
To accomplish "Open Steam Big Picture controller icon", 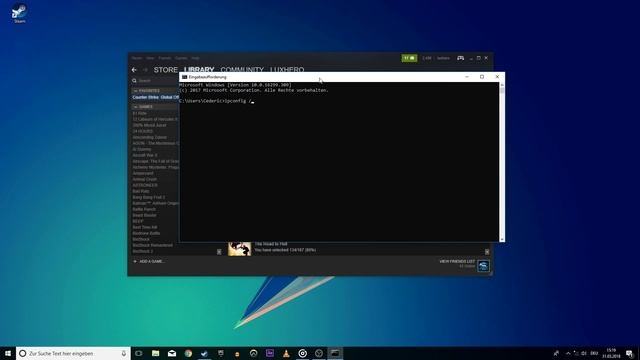I will 460,58.
